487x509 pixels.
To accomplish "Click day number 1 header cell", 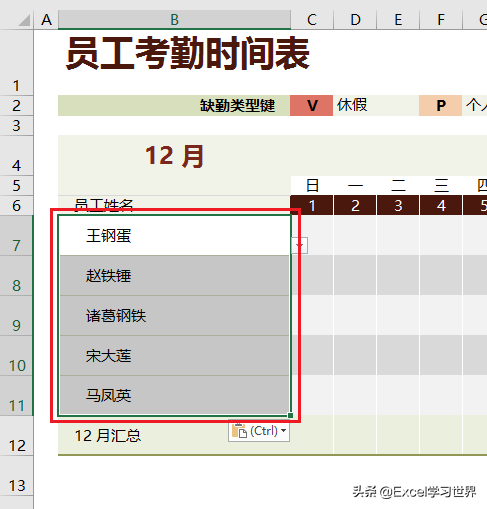I will 312,206.
